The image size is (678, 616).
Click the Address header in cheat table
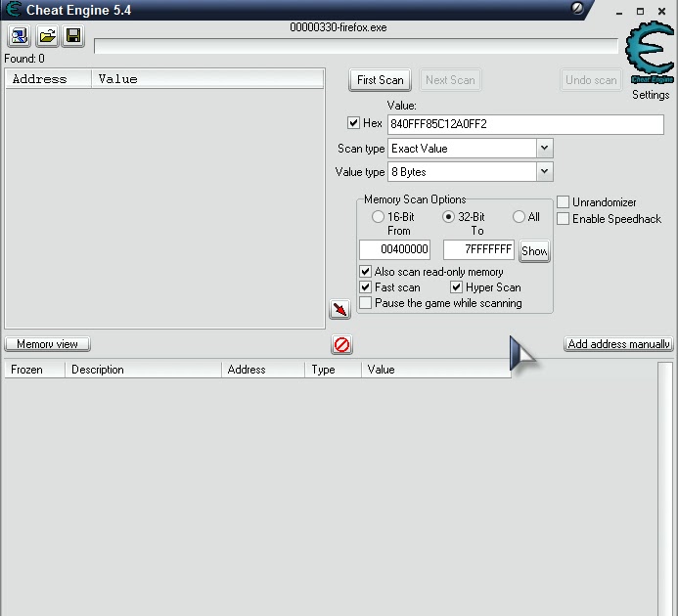pos(263,370)
